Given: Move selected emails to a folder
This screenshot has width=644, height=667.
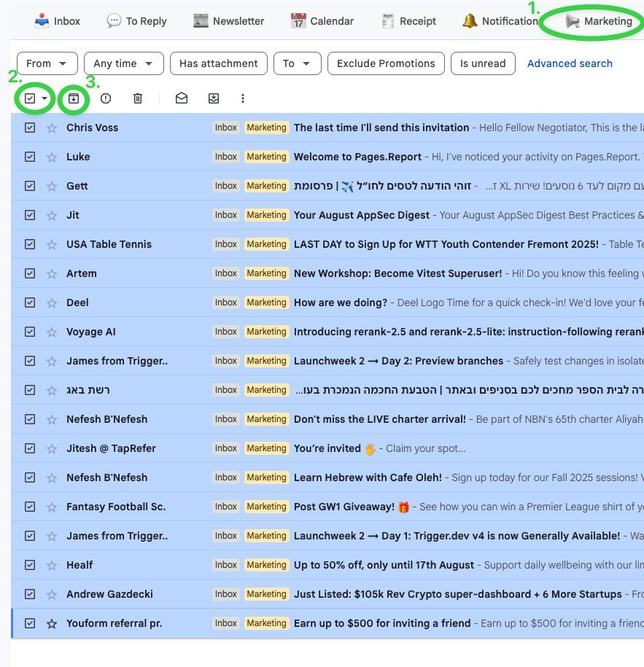Looking at the screenshot, I should pos(212,98).
